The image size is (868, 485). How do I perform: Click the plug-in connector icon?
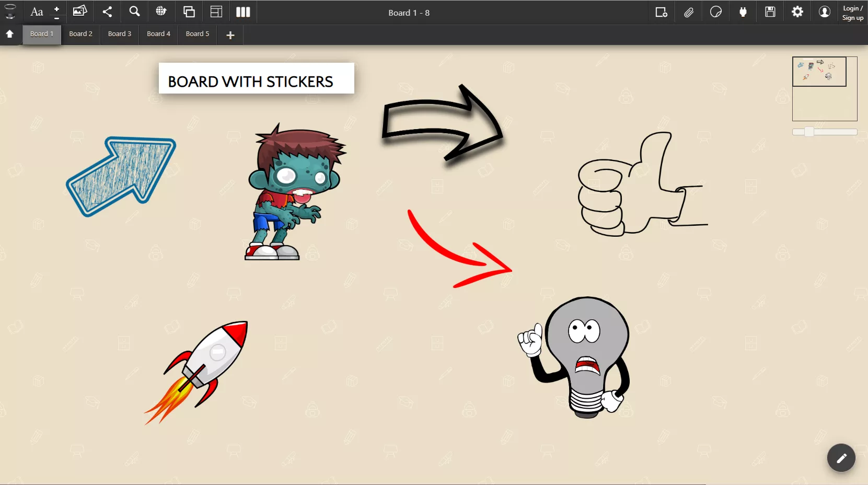tap(743, 12)
